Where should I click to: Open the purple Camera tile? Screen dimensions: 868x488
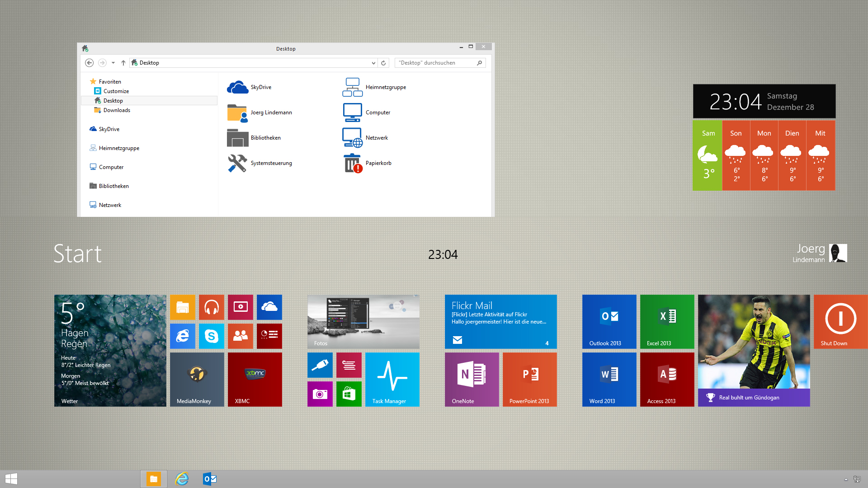320,394
